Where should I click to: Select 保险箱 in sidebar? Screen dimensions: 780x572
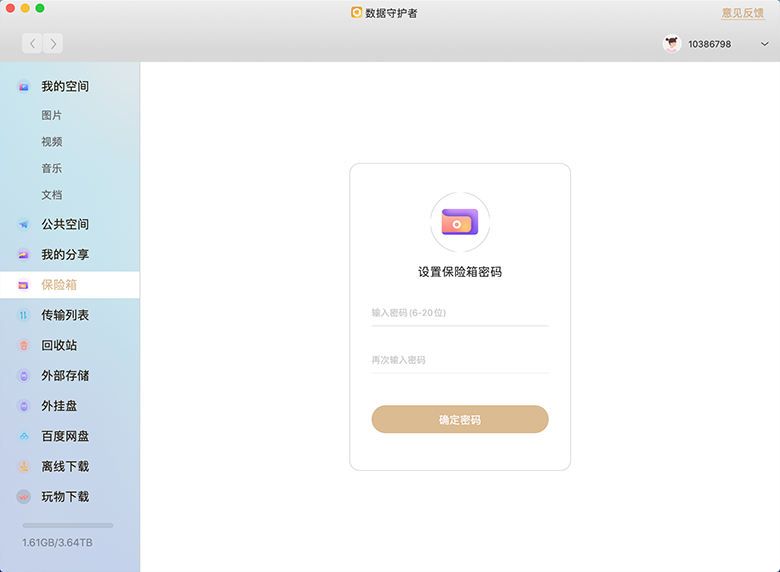(x=70, y=285)
